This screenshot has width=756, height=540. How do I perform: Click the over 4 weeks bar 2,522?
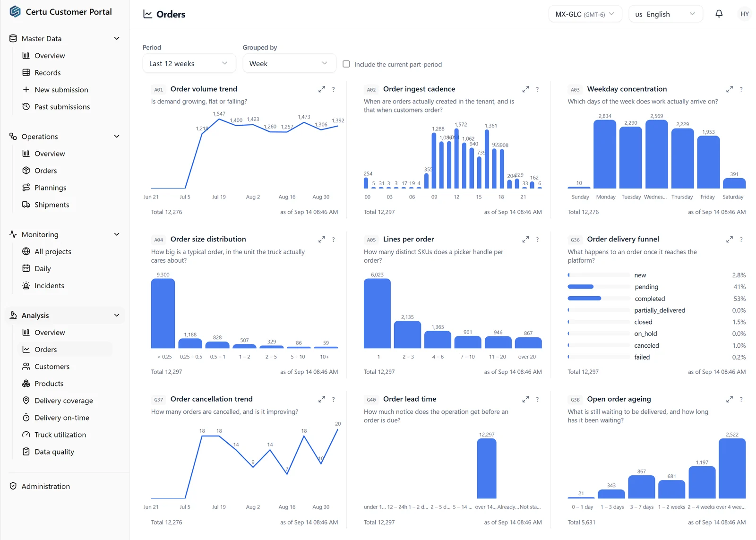(x=732, y=468)
